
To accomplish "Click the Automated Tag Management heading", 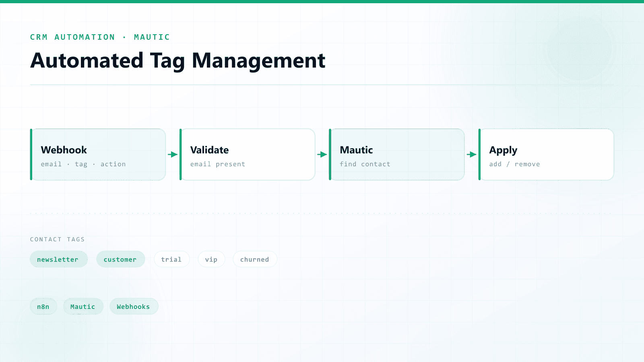I will click(x=178, y=61).
